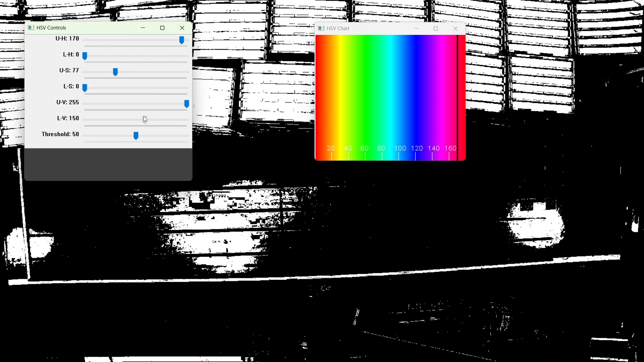Screen dimensions: 644x362
Task: Click the 40 tick label on hue chart
Action: click(348, 148)
